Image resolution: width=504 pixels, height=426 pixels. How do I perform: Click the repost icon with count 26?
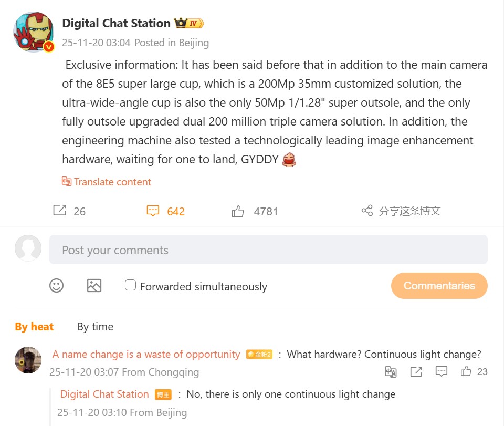[60, 211]
